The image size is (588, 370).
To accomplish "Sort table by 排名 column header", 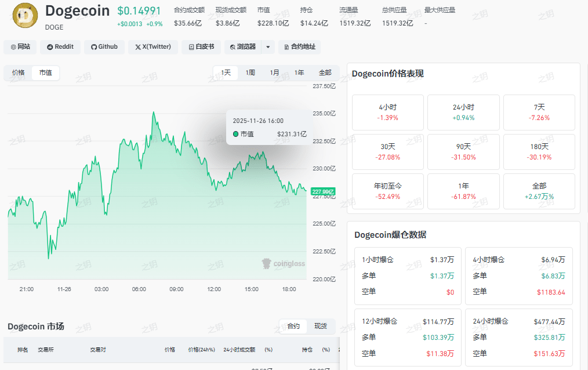I will 23,350.
